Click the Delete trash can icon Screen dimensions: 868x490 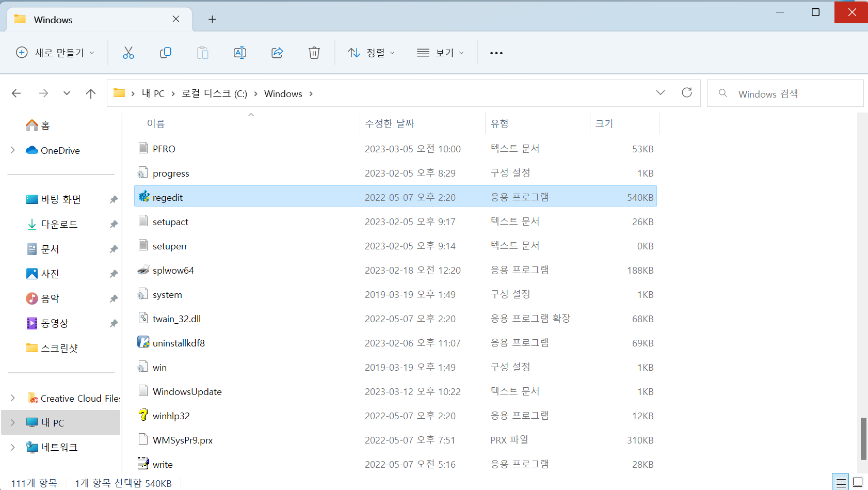point(314,53)
